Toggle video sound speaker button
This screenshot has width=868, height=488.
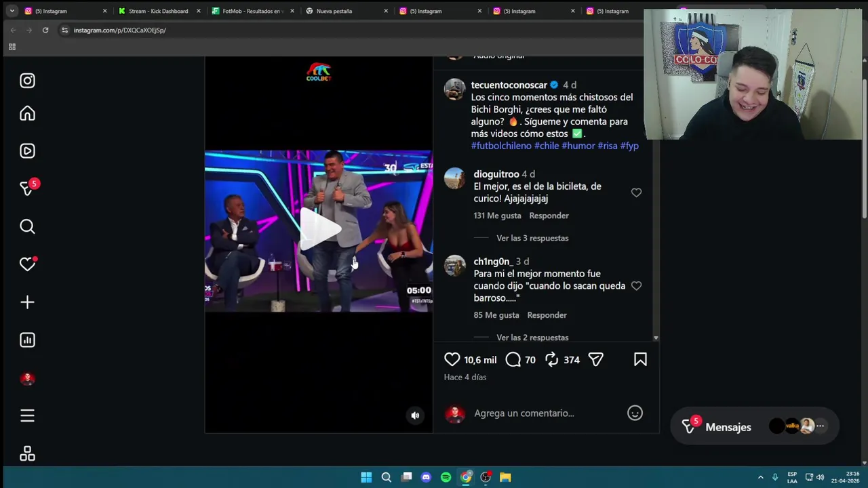coord(415,415)
